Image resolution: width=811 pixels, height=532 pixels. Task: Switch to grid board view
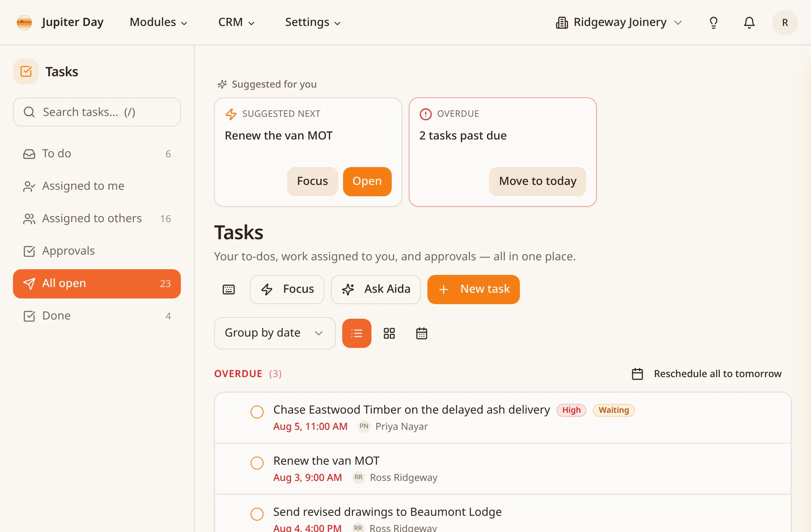[389, 333]
